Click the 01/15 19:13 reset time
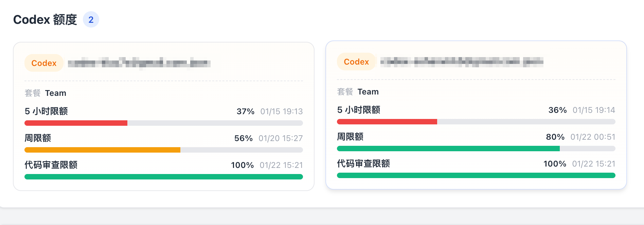Screen dimensions: 644x225 point(282,111)
